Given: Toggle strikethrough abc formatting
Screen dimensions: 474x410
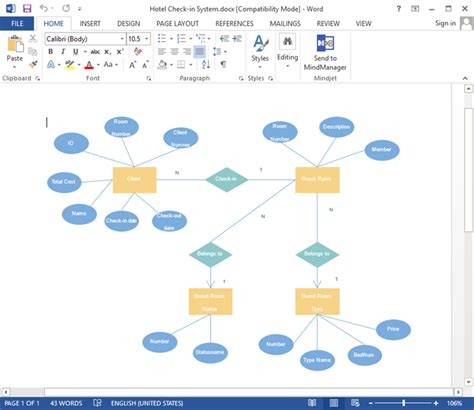Looking at the screenshot, I should tap(95, 52).
